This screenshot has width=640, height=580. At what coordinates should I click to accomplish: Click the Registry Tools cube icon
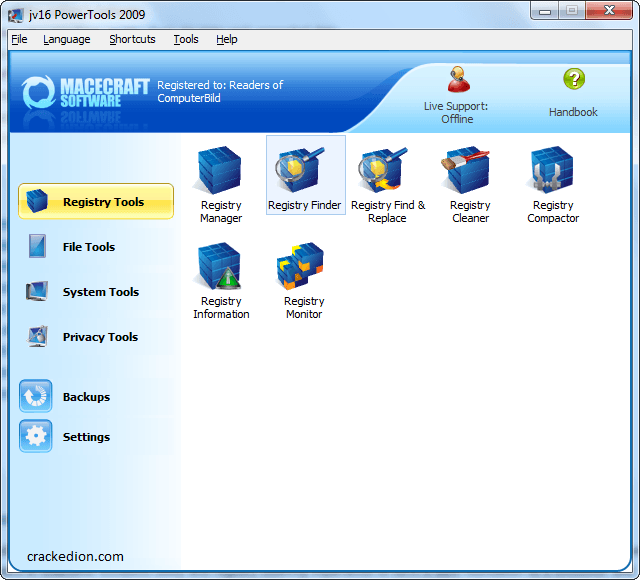(37, 201)
